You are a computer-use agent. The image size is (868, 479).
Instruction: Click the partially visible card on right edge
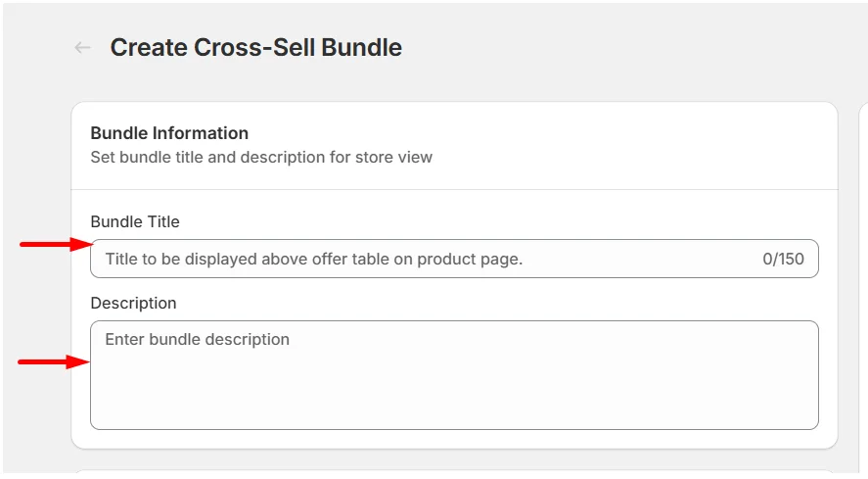click(x=863, y=277)
